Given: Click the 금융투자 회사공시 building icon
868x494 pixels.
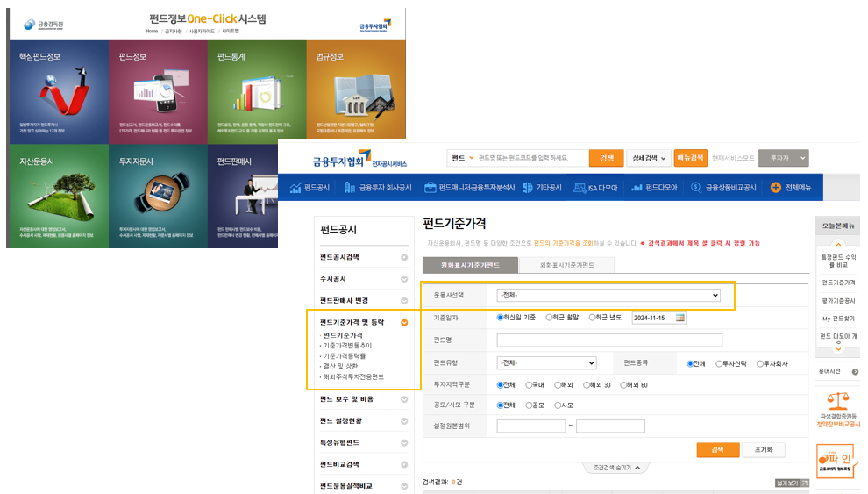Looking at the screenshot, I should pos(349,188).
